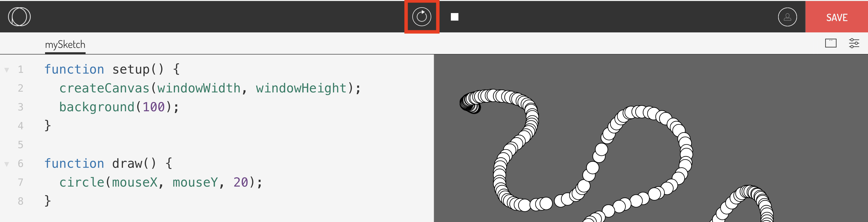Open the sketch settings sliders icon
868x222 pixels.
pos(853,43)
